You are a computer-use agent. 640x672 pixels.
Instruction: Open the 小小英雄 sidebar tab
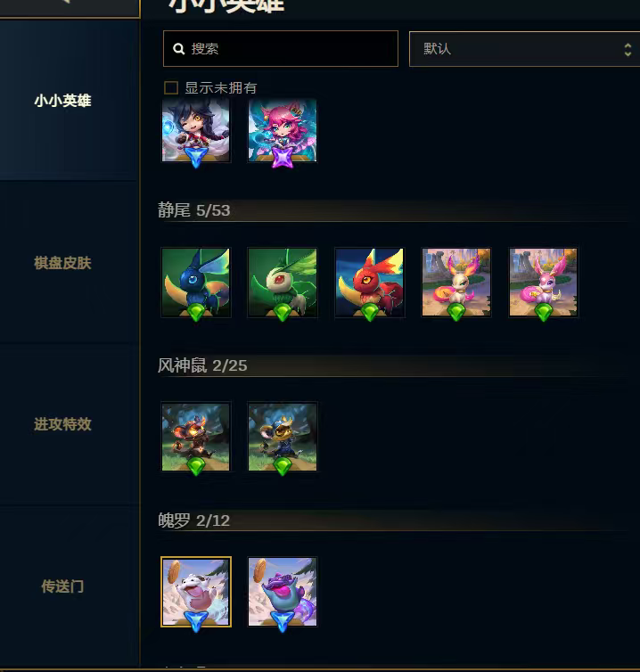click(62, 101)
